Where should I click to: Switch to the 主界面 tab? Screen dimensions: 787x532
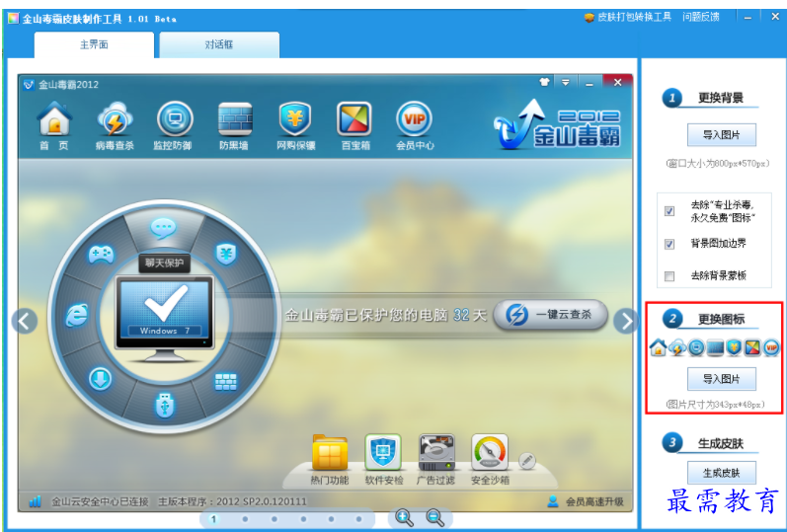(x=94, y=44)
